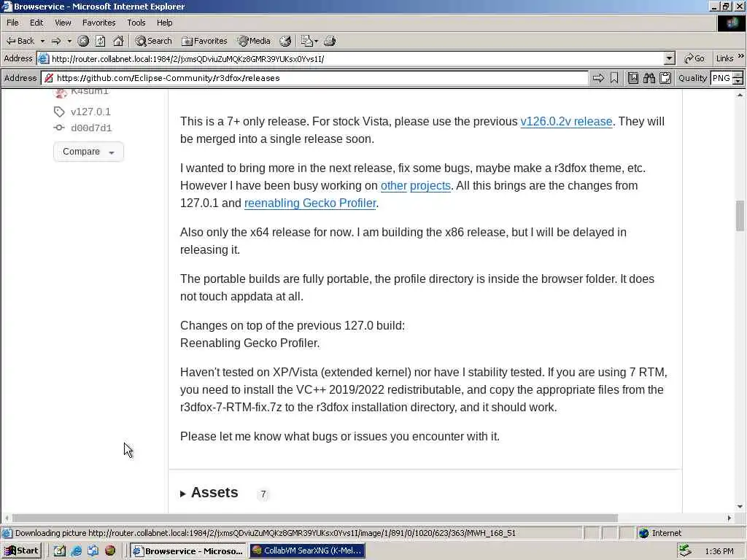Open the Forward history dropdown arrow

pyautogui.click(x=69, y=41)
